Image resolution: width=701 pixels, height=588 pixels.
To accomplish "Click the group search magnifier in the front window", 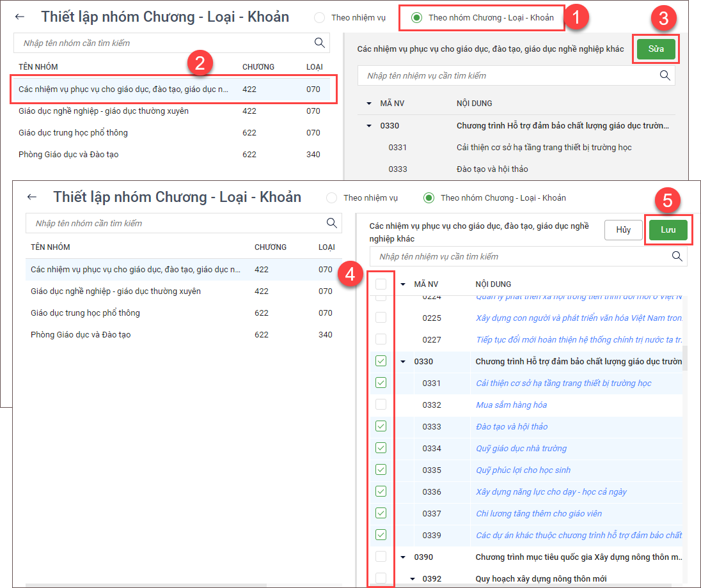I will click(x=331, y=223).
